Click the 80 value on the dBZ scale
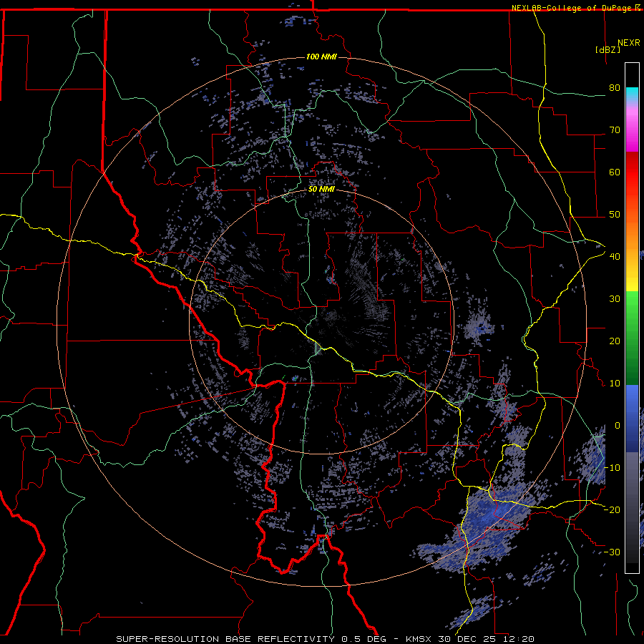The image size is (644, 644). click(615, 88)
